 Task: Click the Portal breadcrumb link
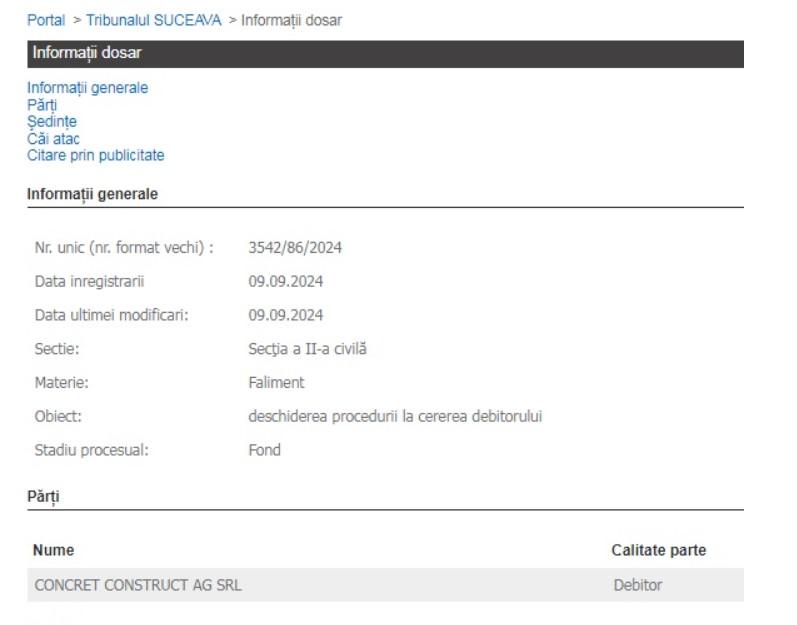pos(45,20)
